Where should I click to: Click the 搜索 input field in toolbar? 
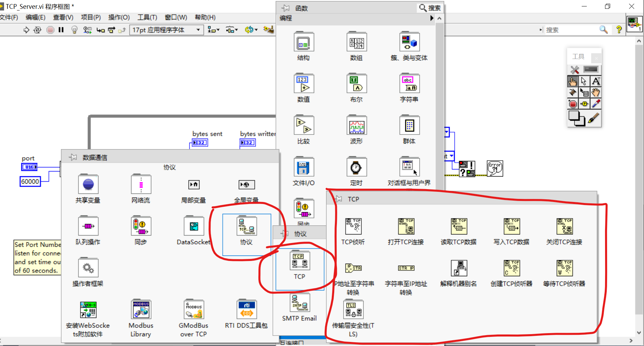572,30
